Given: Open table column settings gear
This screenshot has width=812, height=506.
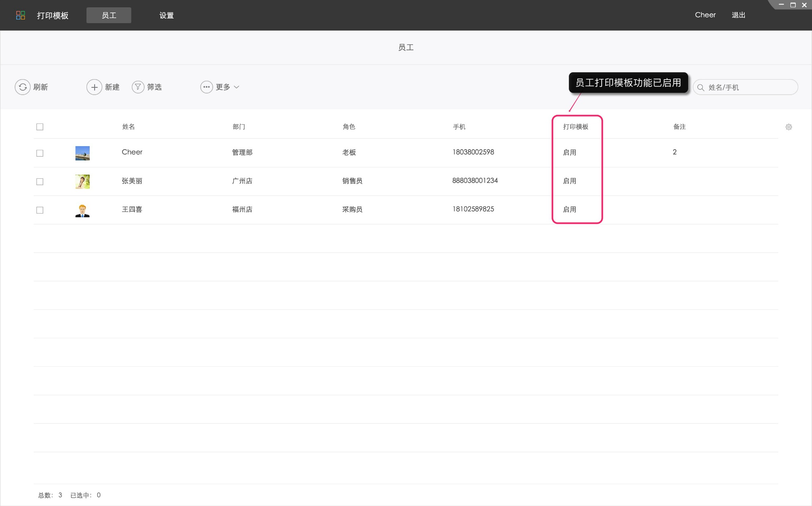Looking at the screenshot, I should click(788, 127).
